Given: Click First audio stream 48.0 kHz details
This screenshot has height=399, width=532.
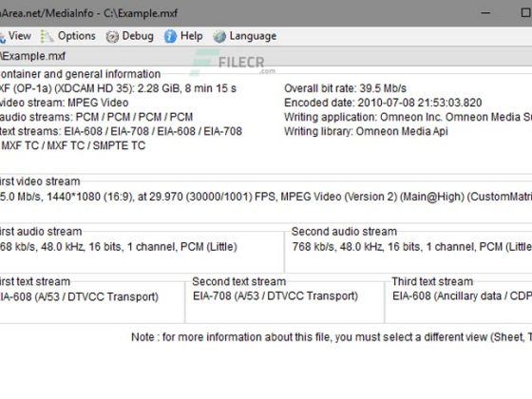Looking at the screenshot, I should 119,247.
